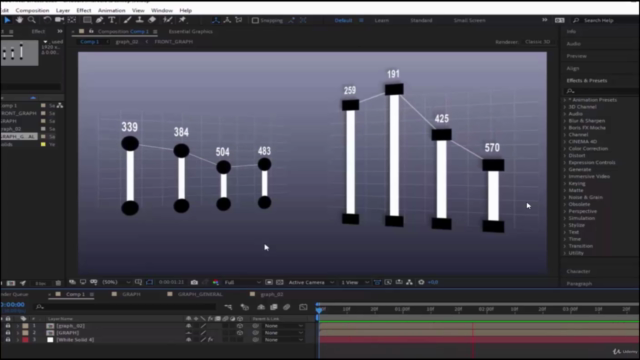
Task: Select the Zoom magnifier tool
Action: 31,20
